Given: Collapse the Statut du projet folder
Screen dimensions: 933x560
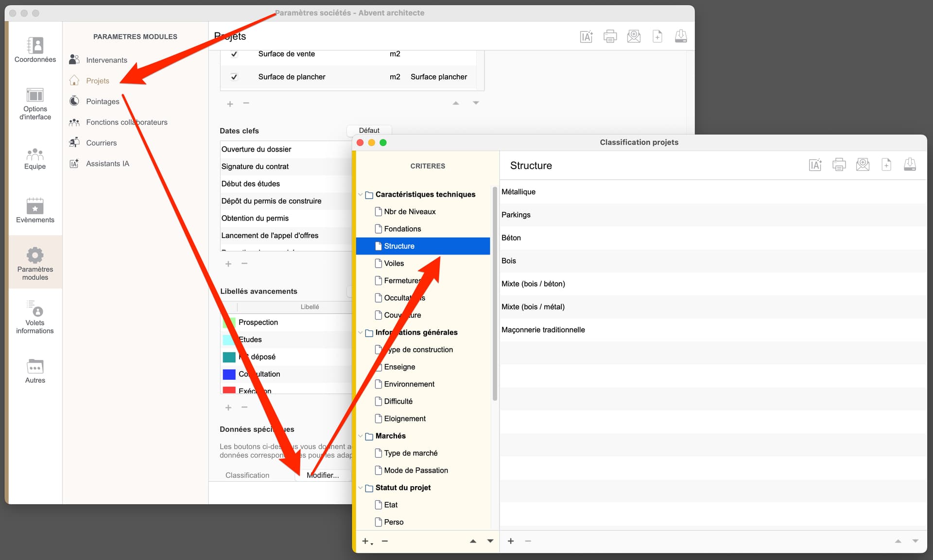Looking at the screenshot, I should (x=361, y=488).
